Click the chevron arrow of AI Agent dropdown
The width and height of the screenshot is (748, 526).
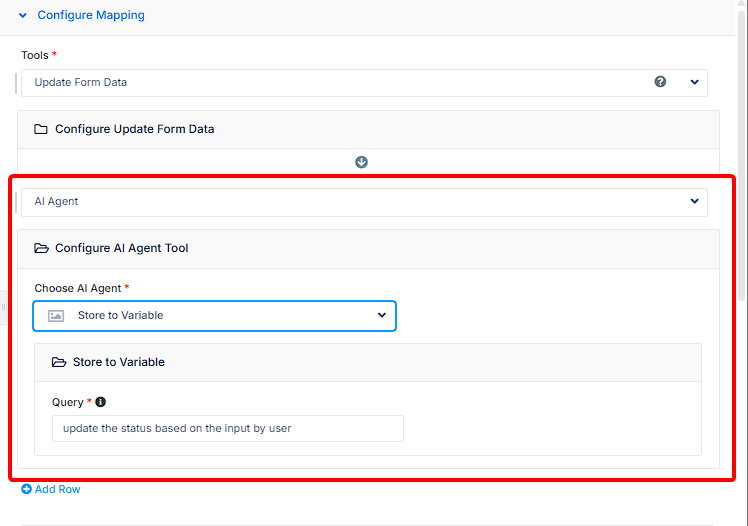point(695,202)
